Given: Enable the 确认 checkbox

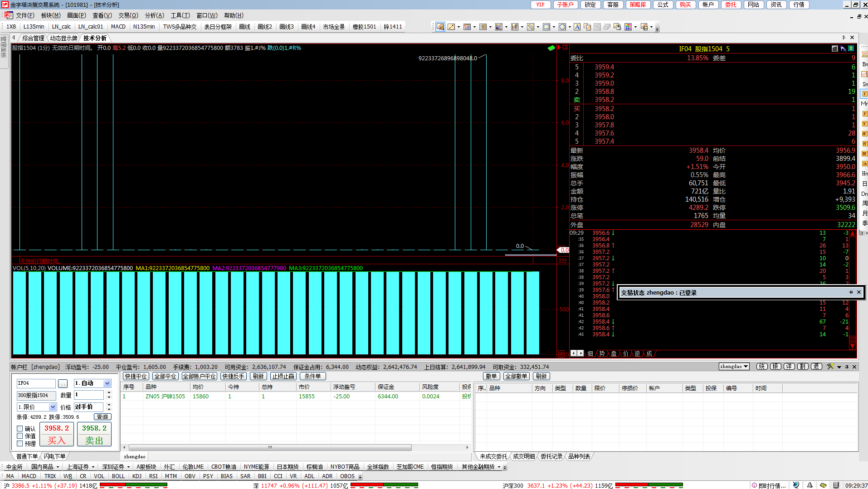Looking at the screenshot, I should pos(20,429).
